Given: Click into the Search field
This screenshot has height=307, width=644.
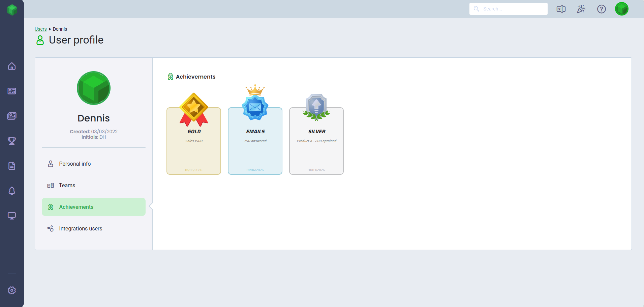Looking at the screenshot, I should pos(509,9).
